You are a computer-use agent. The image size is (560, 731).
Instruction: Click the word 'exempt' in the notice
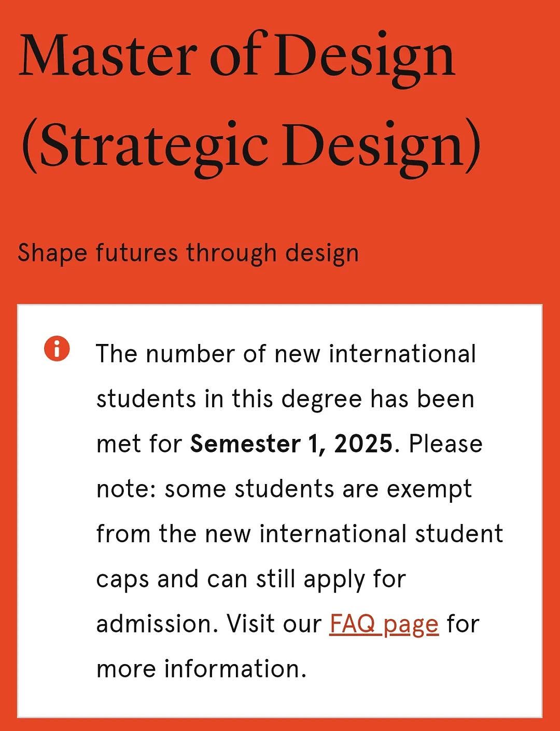pyautogui.click(x=429, y=490)
